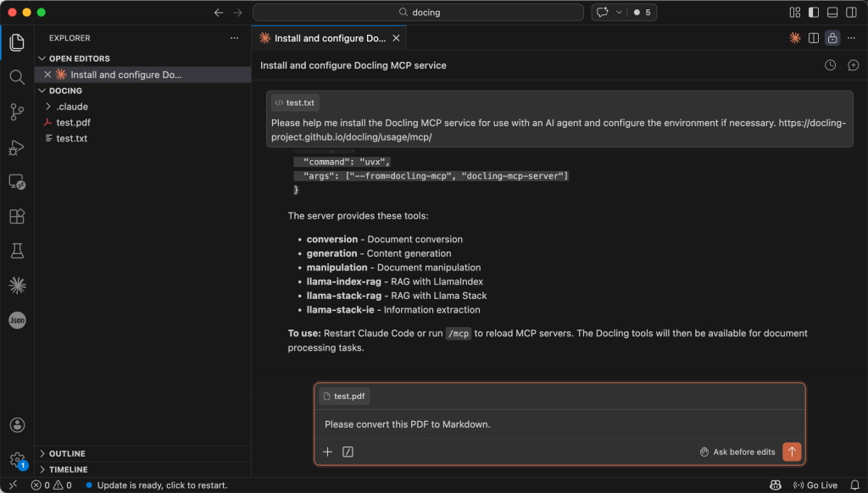
Task: Open Manage settings gear
Action: tap(17, 459)
